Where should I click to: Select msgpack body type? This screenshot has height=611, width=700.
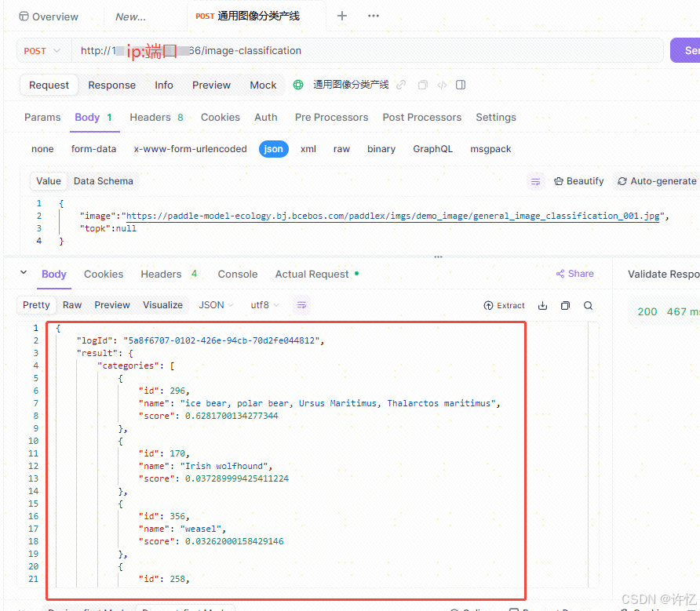(x=490, y=149)
